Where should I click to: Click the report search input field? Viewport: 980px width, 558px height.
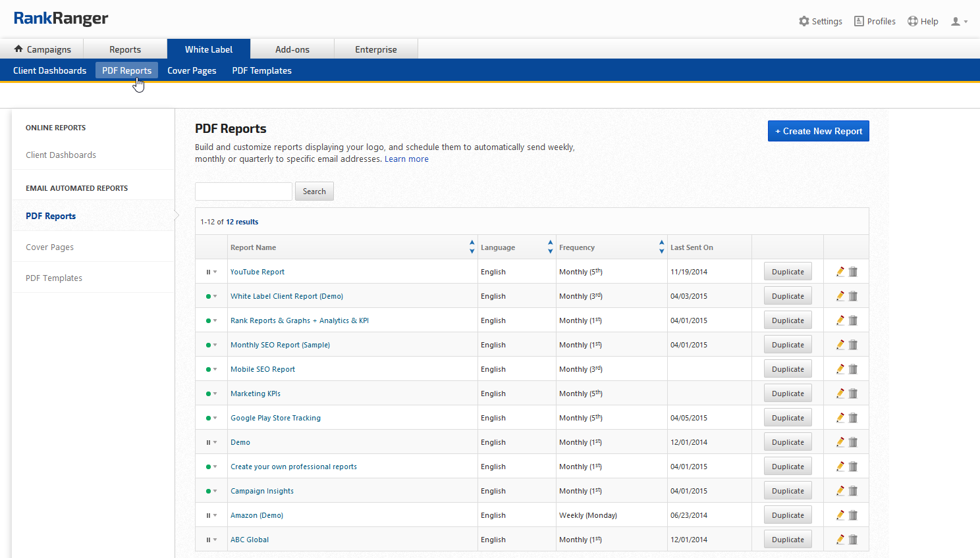(244, 191)
